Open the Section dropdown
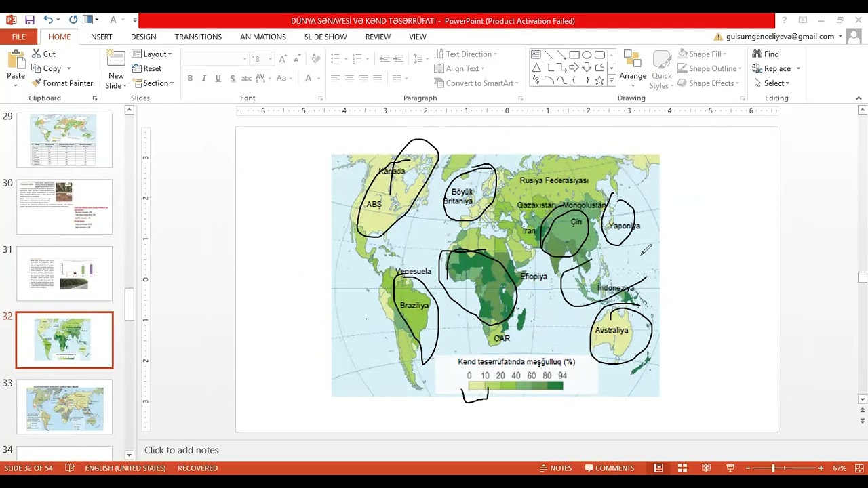The height and width of the screenshot is (488, 868). 153,83
